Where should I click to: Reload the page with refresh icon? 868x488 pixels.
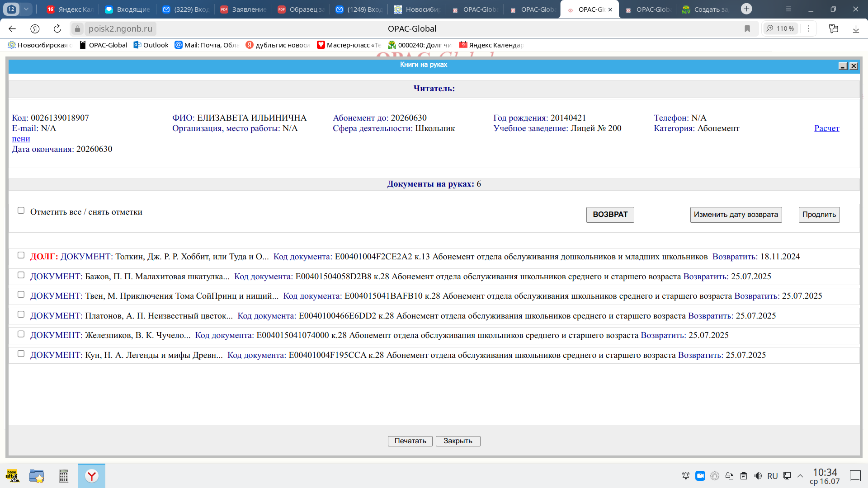(x=57, y=28)
